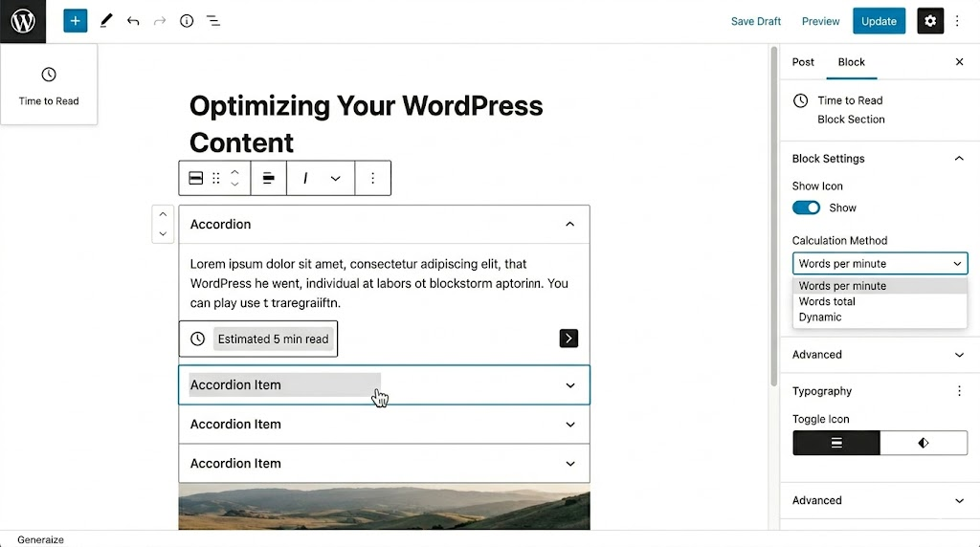Expand the highlighted Accordion Item chevron

pyautogui.click(x=570, y=385)
